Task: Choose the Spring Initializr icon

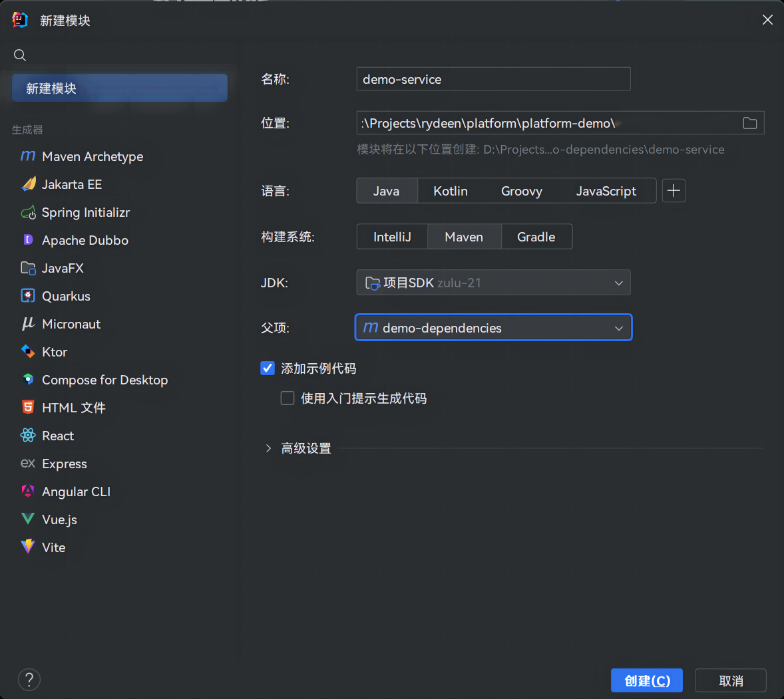Action: pyautogui.click(x=28, y=212)
